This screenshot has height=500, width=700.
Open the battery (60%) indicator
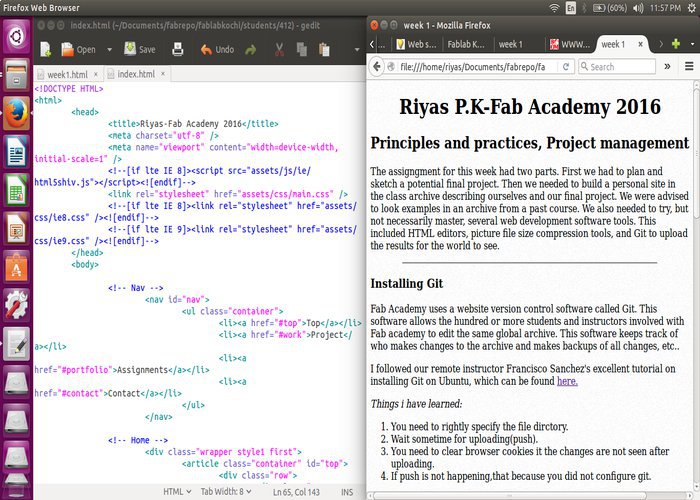[610, 8]
